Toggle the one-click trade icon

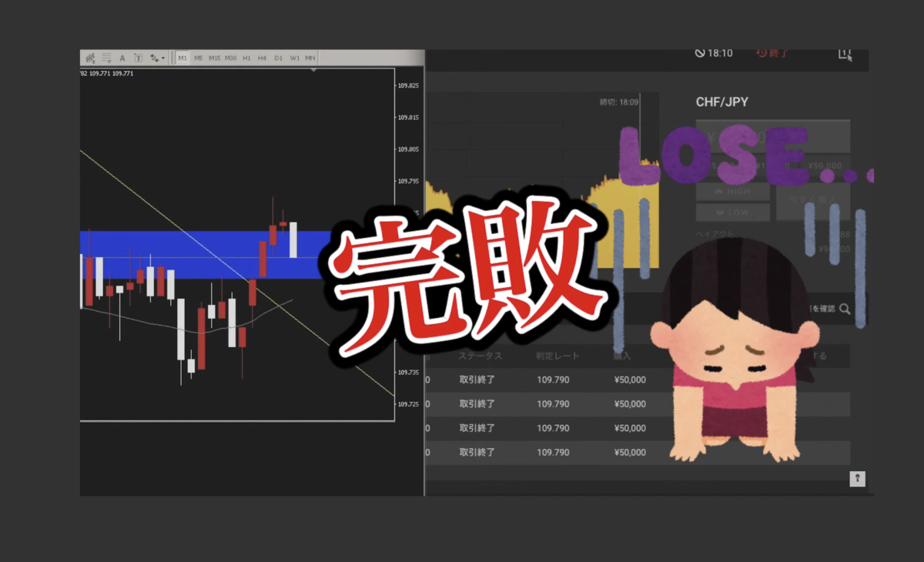[845, 54]
